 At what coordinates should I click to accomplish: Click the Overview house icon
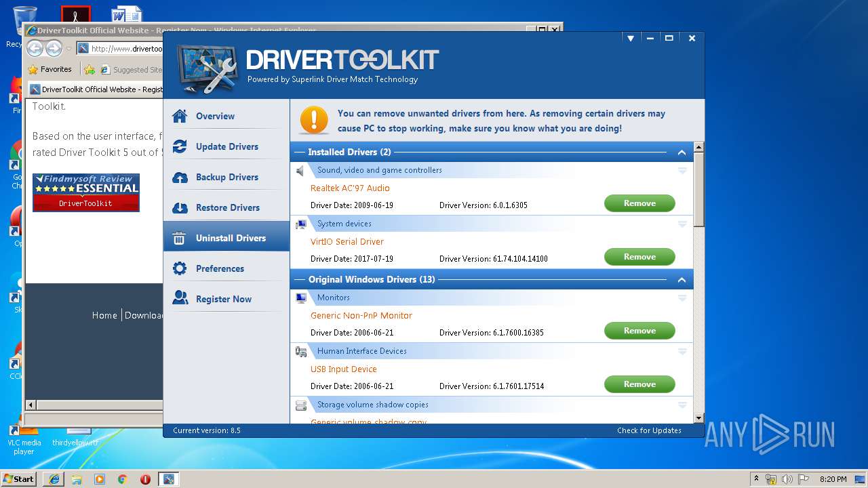coord(180,116)
